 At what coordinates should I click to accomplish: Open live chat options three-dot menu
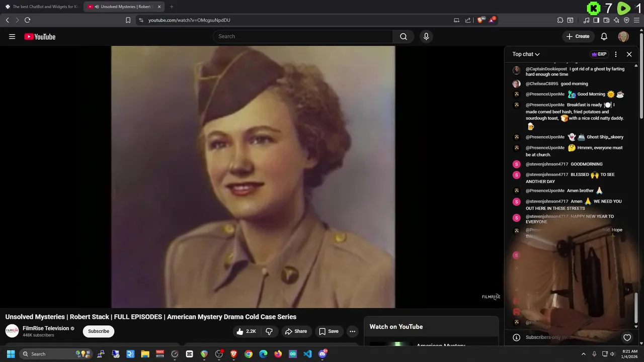point(615,54)
